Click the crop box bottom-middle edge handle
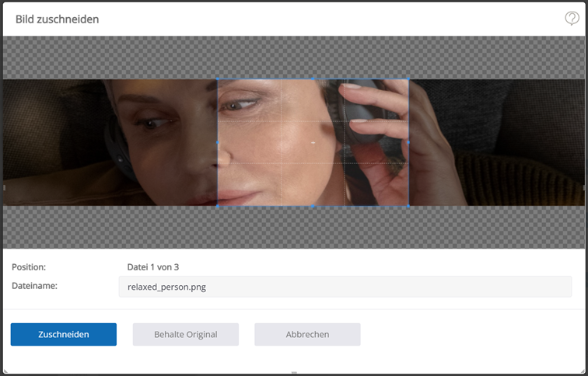 pyautogui.click(x=313, y=206)
